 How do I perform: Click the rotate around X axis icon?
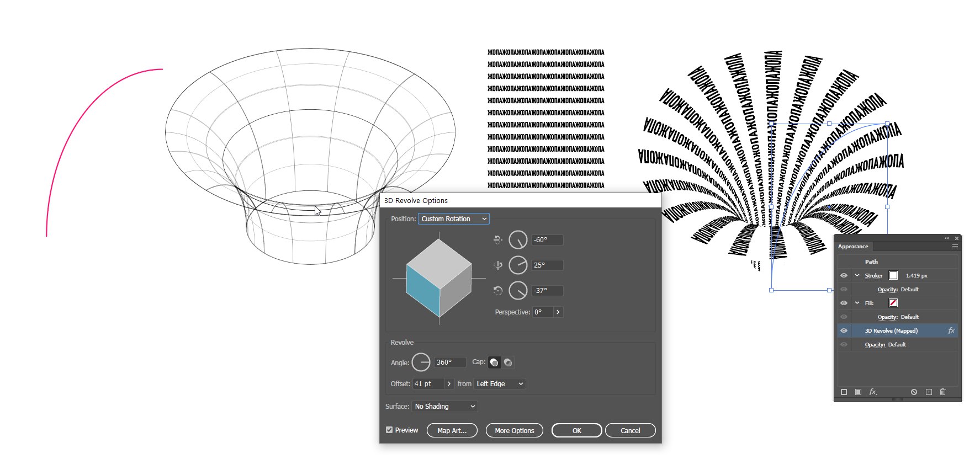tap(497, 239)
